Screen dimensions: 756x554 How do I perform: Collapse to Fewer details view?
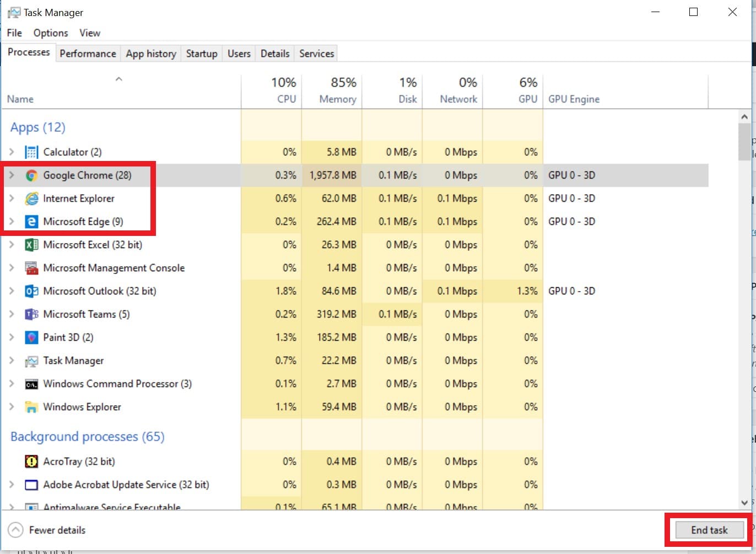pos(47,530)
